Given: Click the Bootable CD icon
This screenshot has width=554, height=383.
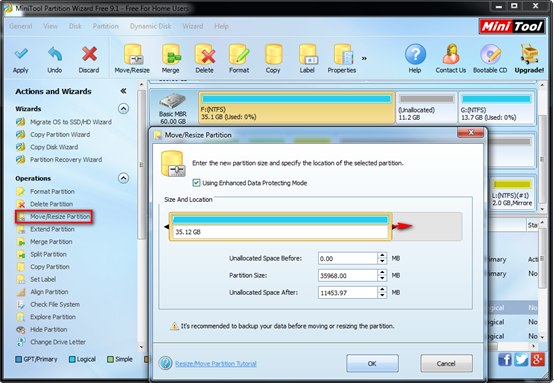Looking at the screenshot, I should tap(490, 54).
